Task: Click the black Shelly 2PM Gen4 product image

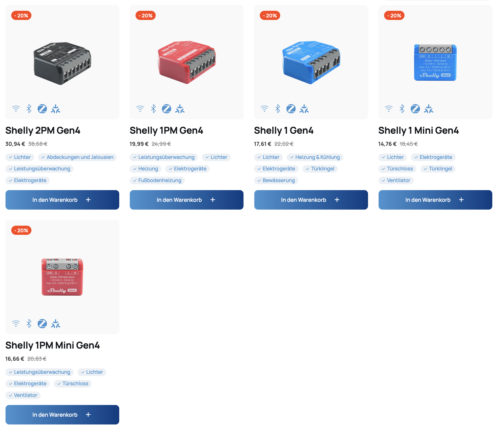Action: tap(62, 64)
